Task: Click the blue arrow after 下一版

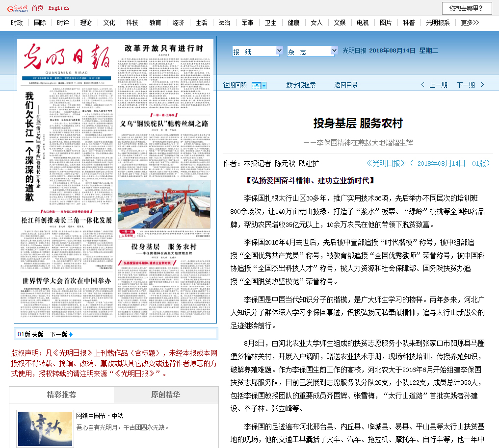Action: (x=71, y=335)
